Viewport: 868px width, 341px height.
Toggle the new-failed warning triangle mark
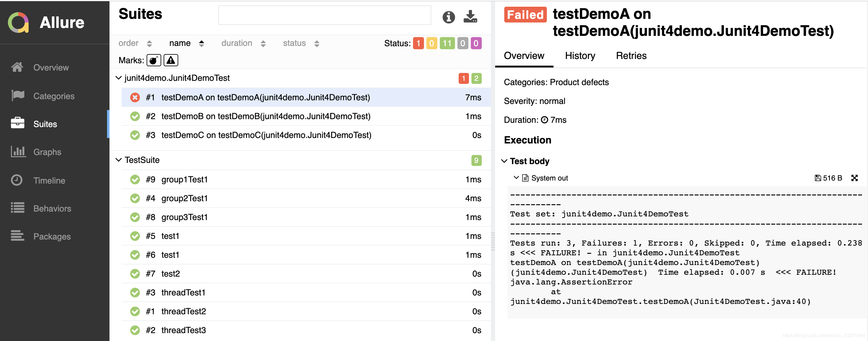tap(171, 60)
